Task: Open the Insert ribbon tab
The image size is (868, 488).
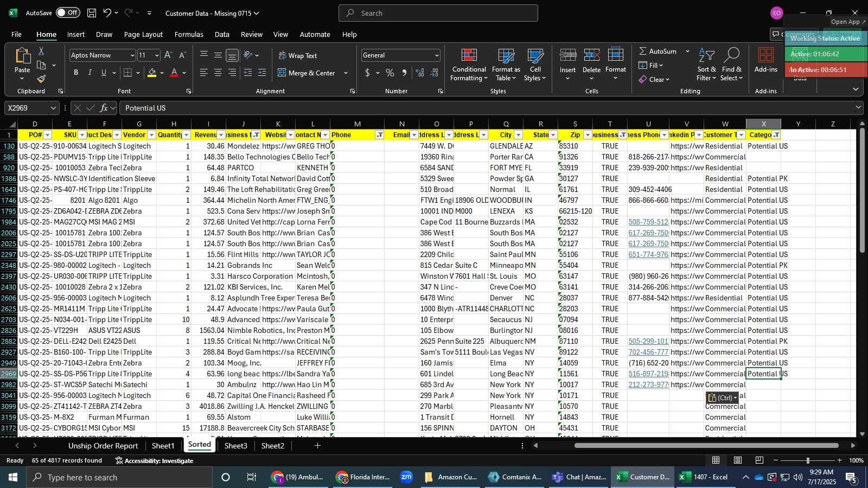Action: [x=76, y=34]
